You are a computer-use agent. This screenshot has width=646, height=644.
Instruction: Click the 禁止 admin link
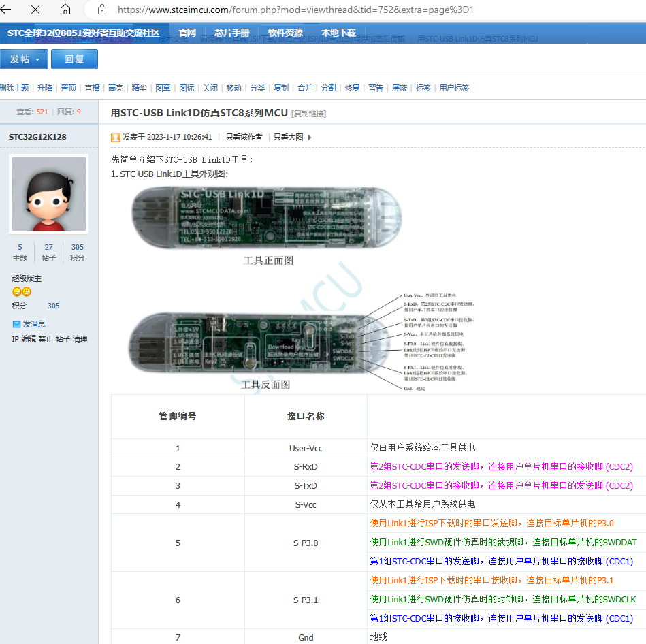(x=46, y=339)
